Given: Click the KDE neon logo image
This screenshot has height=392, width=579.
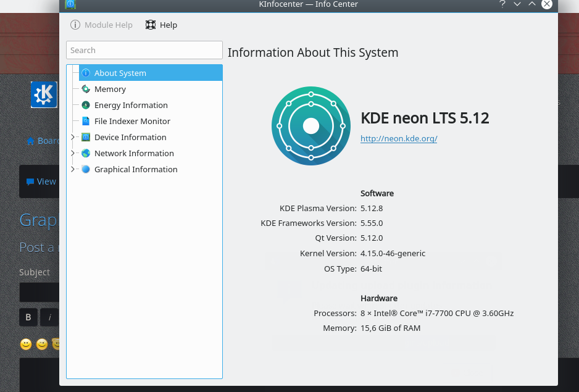Looking at the screenshot, I should [x=311, y=126].
